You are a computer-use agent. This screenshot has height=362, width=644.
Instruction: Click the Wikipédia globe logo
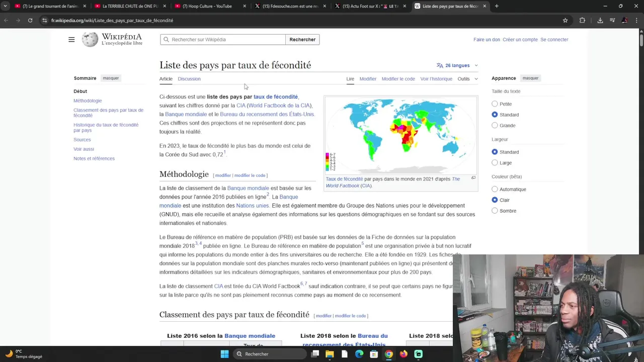[90, 39]
